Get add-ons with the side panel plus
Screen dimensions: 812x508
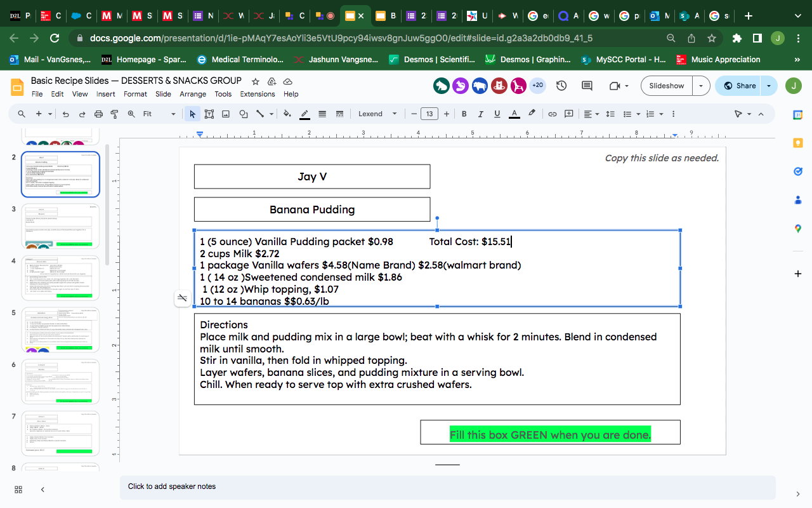tap(798, 273)
